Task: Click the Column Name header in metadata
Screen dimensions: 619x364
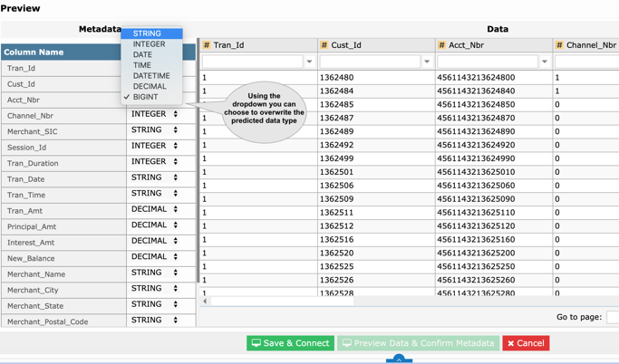Action: pos(34,52)
